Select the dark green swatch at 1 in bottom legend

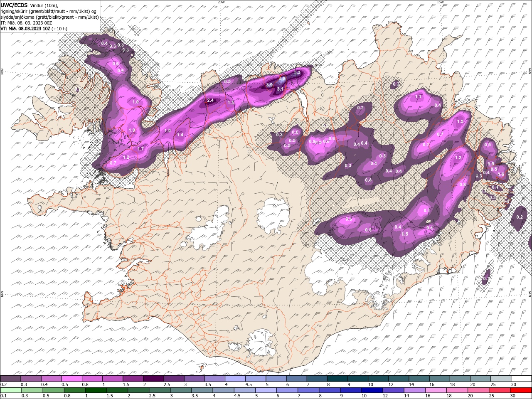tap(96, 390)
